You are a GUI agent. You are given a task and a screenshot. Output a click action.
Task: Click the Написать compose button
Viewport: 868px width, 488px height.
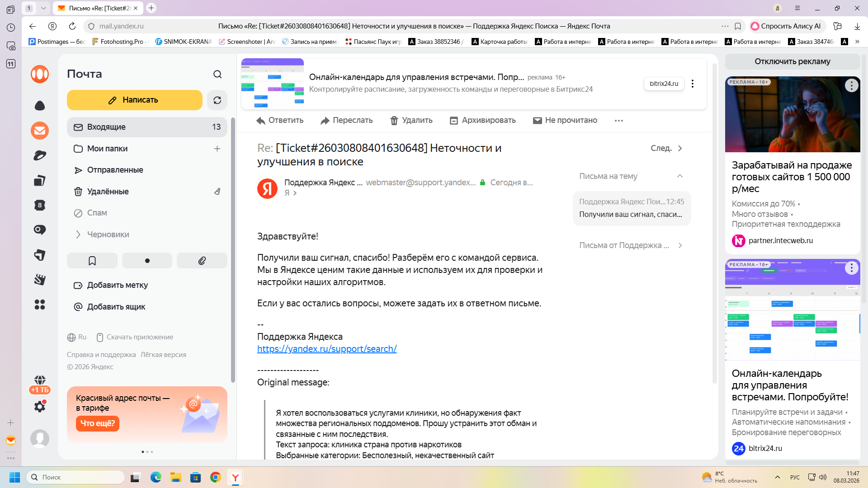pos(134,100)
